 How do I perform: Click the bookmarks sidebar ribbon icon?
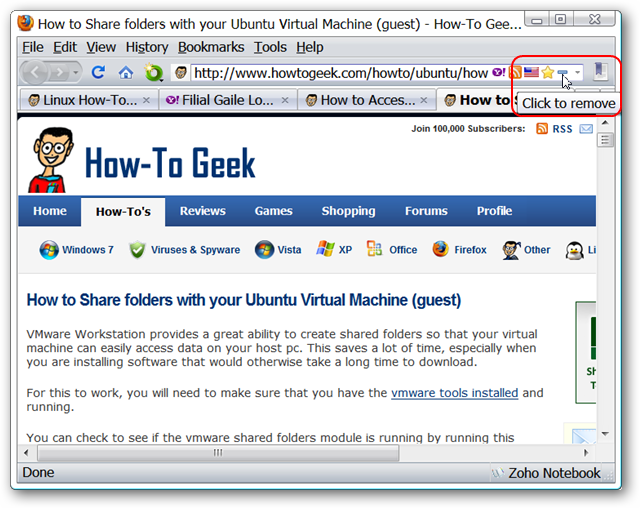600,71
